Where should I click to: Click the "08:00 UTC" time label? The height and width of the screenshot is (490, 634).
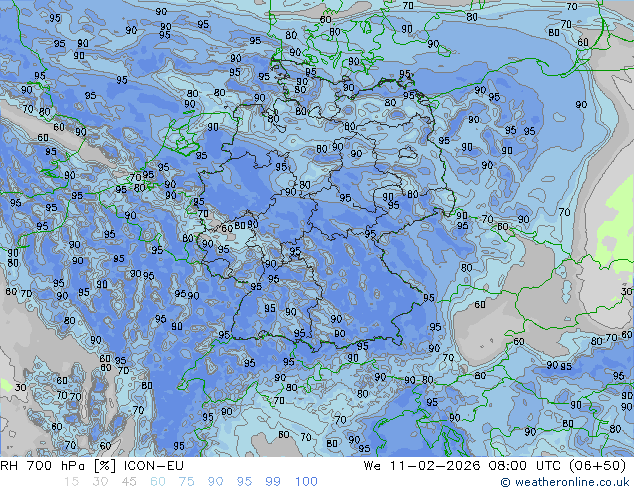tap(526, 466)
